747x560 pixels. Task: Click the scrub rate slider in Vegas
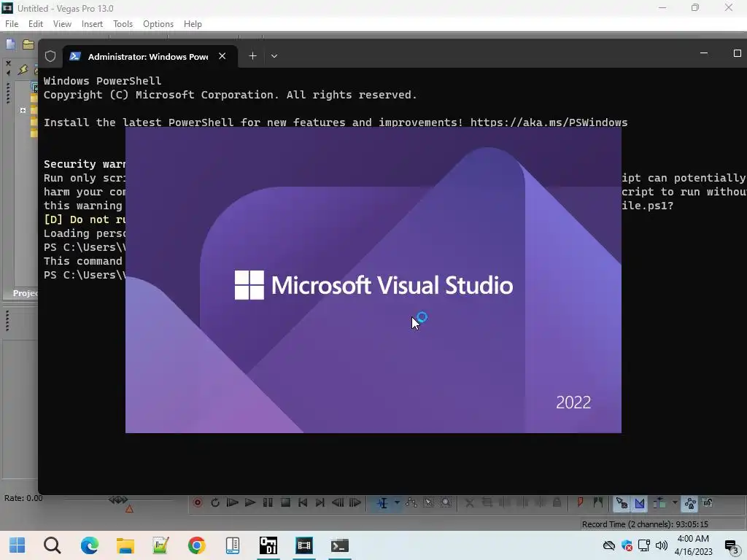(x=118, y=500)
